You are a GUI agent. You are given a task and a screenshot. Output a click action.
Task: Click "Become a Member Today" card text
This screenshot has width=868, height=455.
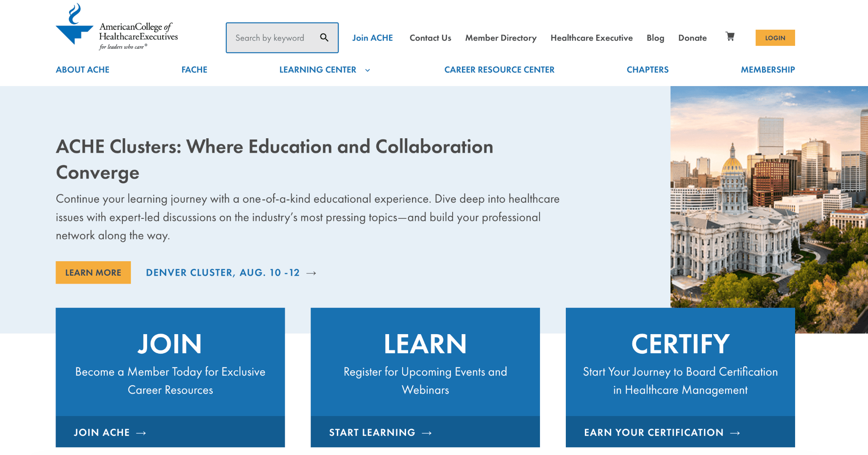pyautogui.click(x=170, y=381)
